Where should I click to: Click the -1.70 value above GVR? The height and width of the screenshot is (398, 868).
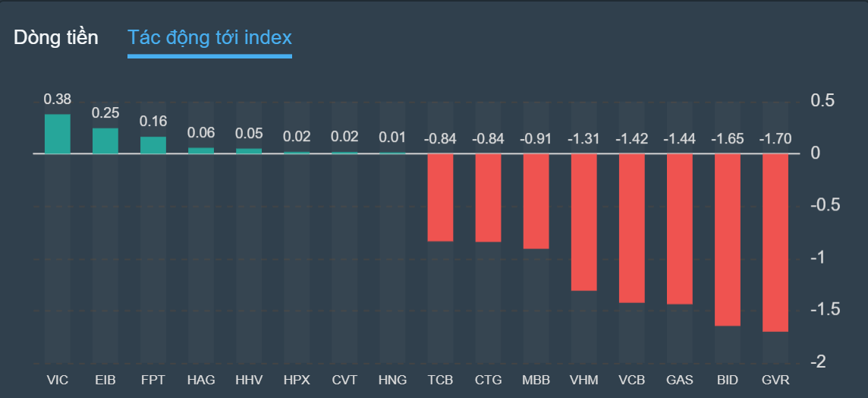(x=775, y=139)
